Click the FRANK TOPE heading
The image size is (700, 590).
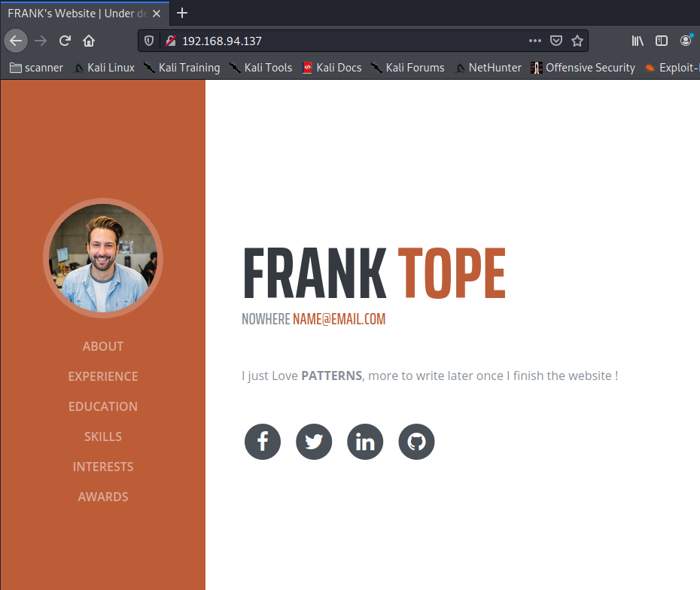point(375,273)
